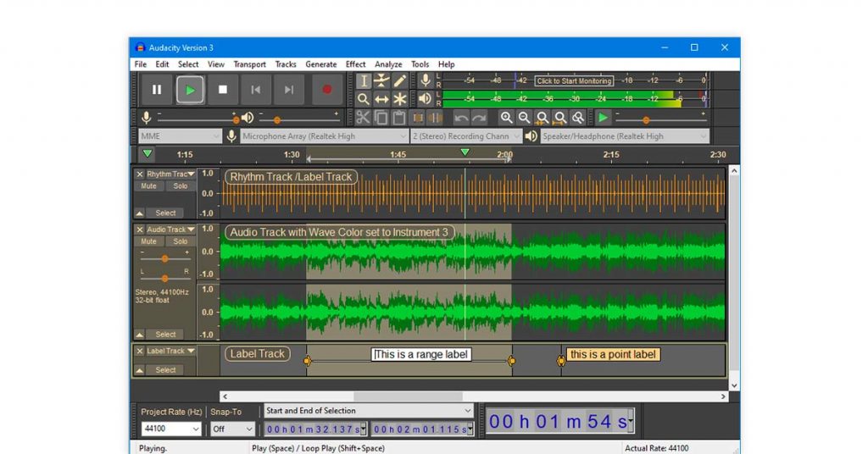Open the Analyze menu
The height and width of the screenshot is (454, 868).
[388, 64]
